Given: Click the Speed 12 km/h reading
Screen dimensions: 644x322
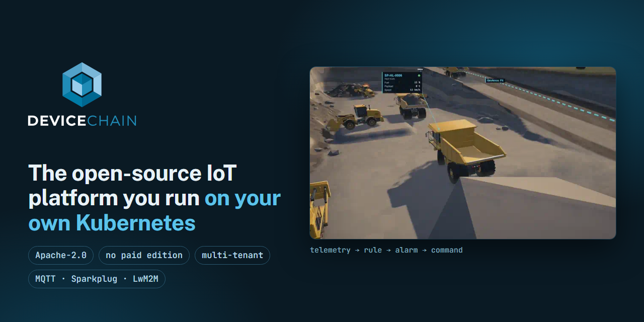Looking at the screenshot, I should (x=402, y=90).
